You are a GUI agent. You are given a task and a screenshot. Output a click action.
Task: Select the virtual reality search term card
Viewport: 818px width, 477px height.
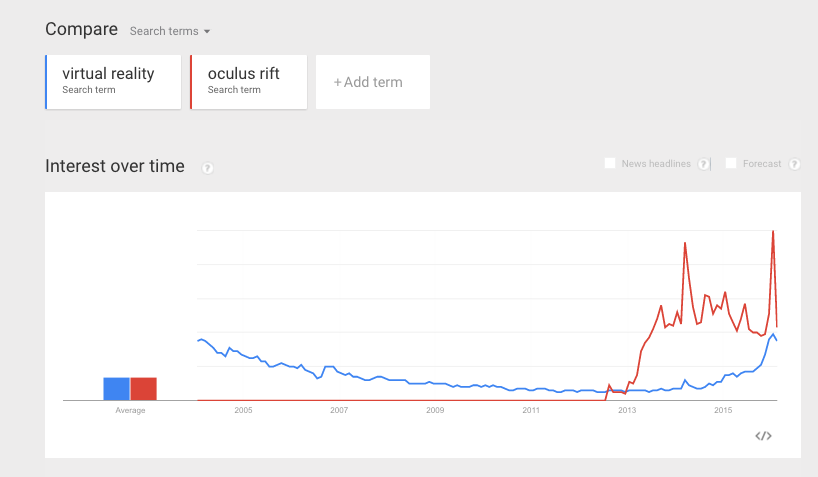[x=113, y=82]
